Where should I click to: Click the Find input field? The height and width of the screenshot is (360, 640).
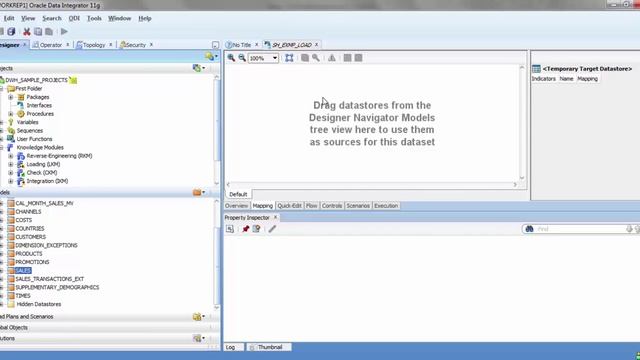580,229
